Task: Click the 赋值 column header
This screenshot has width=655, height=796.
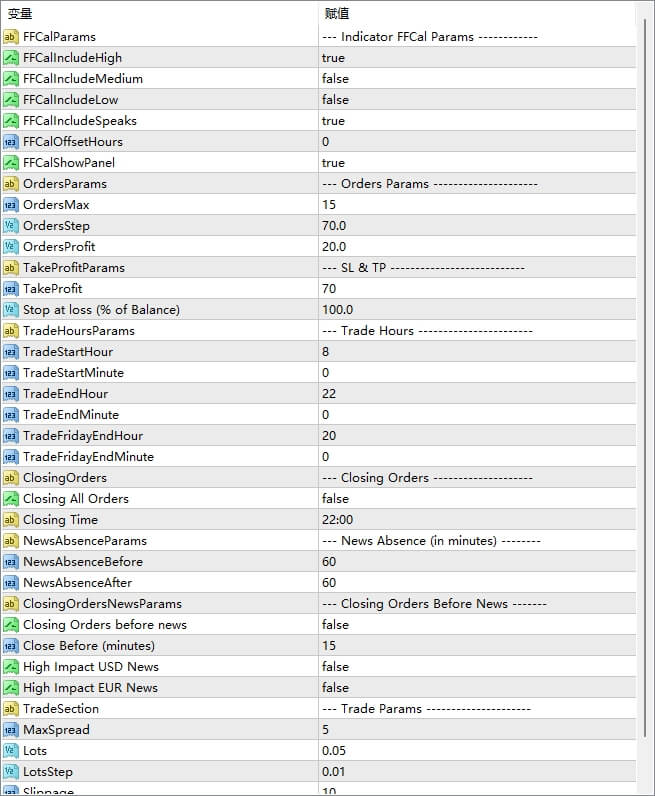Action: pos(337,14)
